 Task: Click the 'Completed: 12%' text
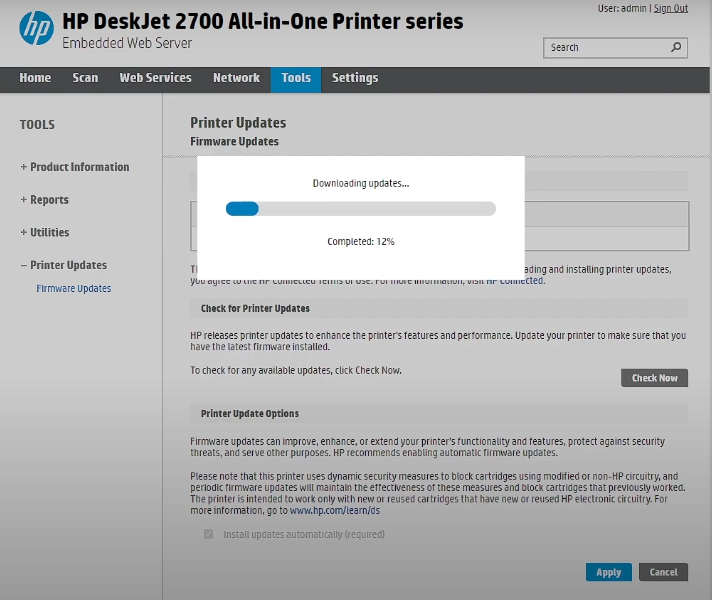point(361,242)
